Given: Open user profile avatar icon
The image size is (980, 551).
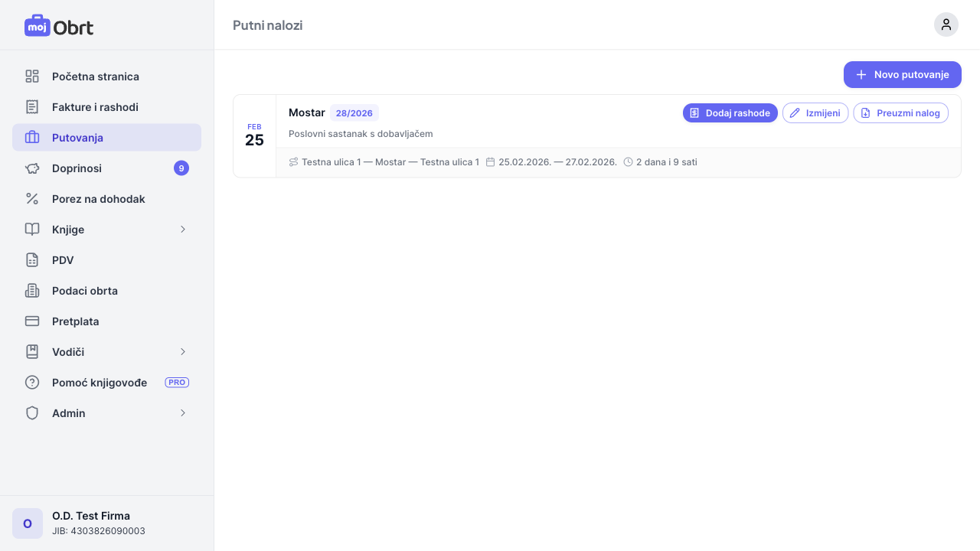Looking at the screenshot, I should coord(946,24).
